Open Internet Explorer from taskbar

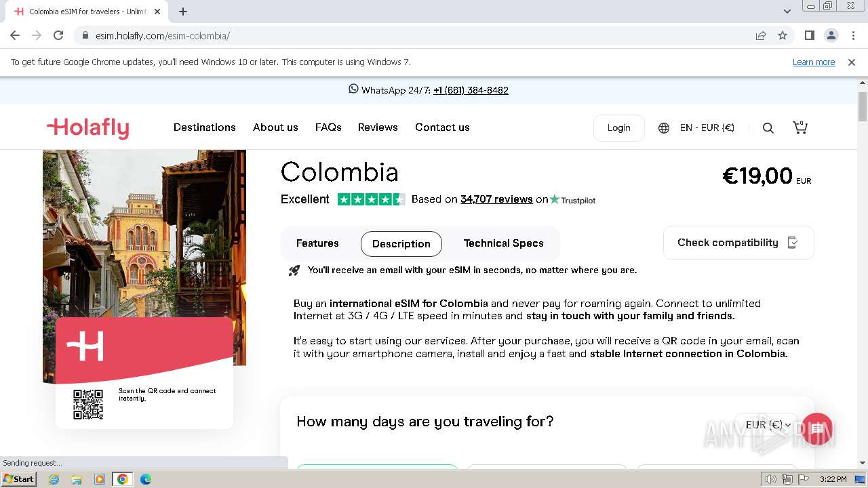54,479
